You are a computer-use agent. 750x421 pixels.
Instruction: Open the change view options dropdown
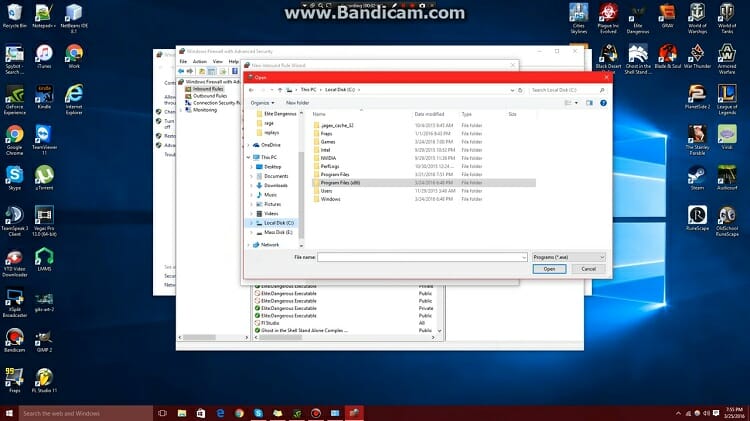576,103
